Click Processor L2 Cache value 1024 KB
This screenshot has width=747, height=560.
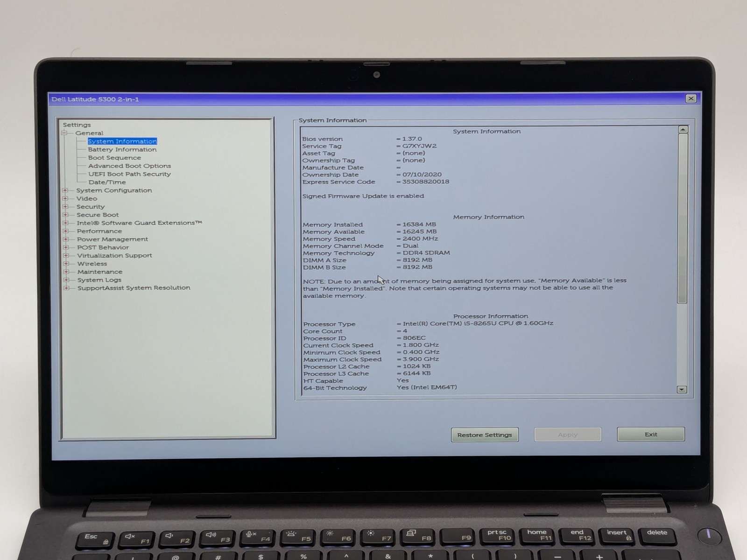coord(416,366)
